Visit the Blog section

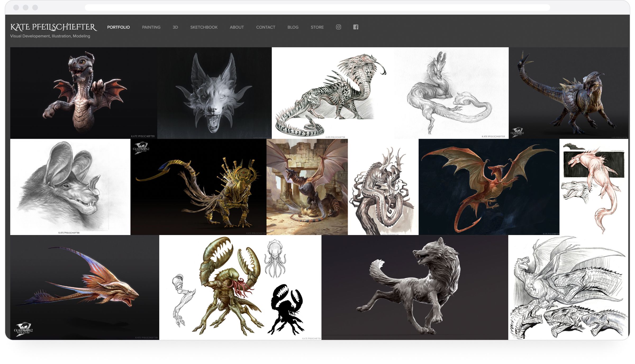(x=293, y=27)
